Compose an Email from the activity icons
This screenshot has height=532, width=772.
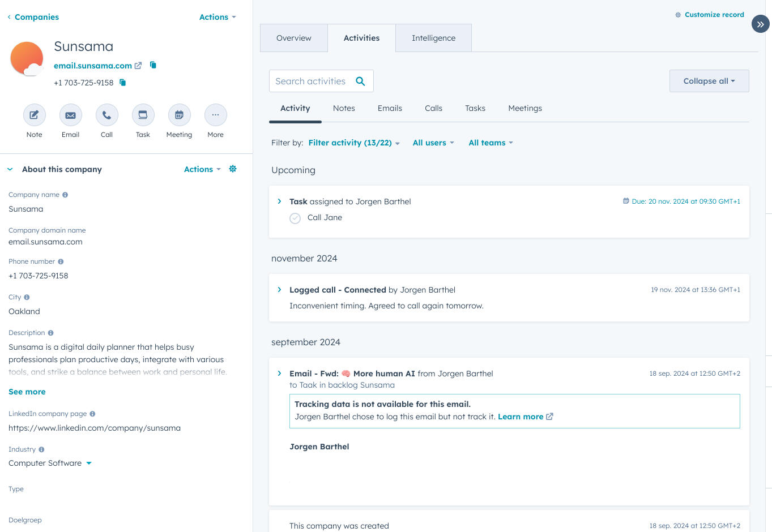tap(70, 115)
